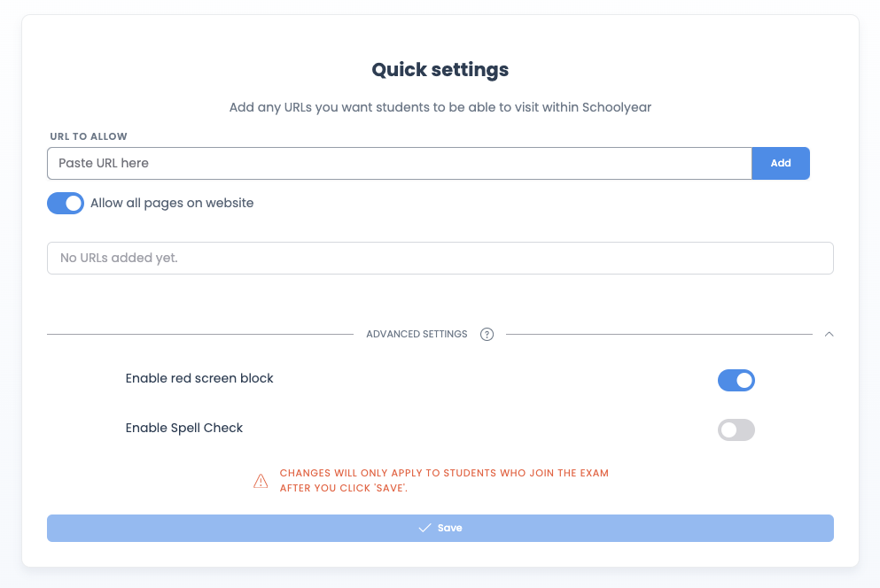The image size is (880, 588).
Task: Click the Allow all pages on website label
Action: click(x=172, y=203)
